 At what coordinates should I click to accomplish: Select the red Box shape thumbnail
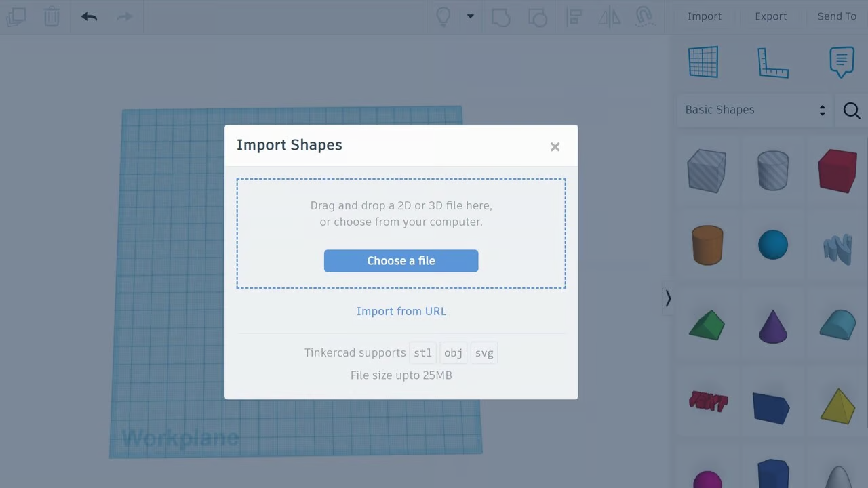point(837,171)
